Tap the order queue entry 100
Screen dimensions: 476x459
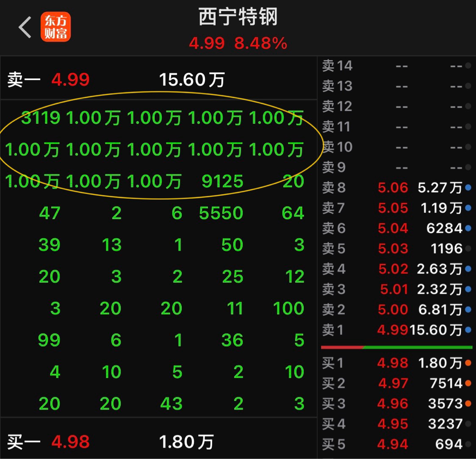288,308
